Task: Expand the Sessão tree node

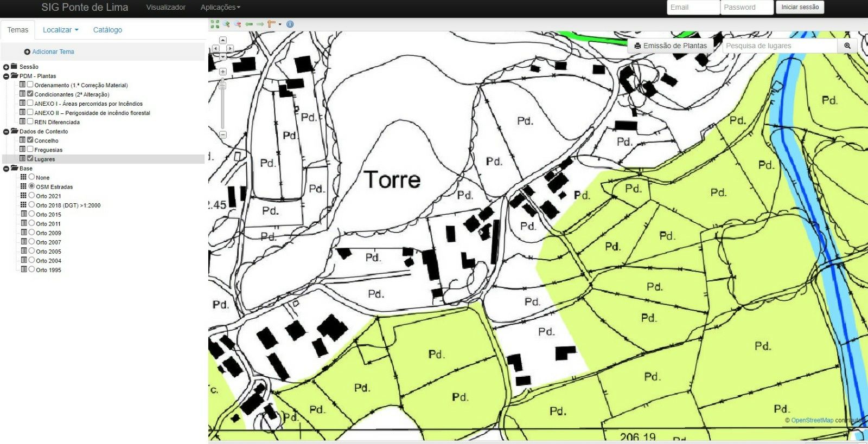Action: [7, 67]
